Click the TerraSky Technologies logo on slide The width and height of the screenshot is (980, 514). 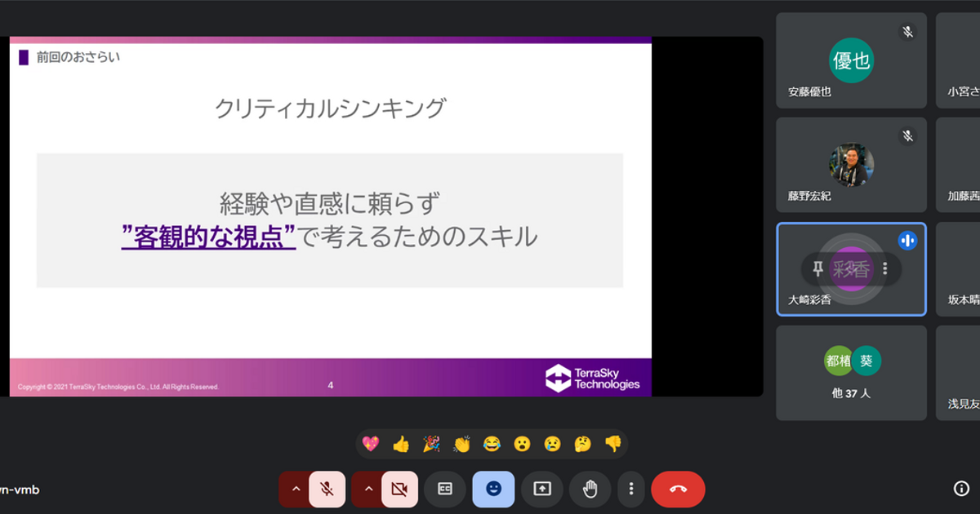tap(593, 379)
